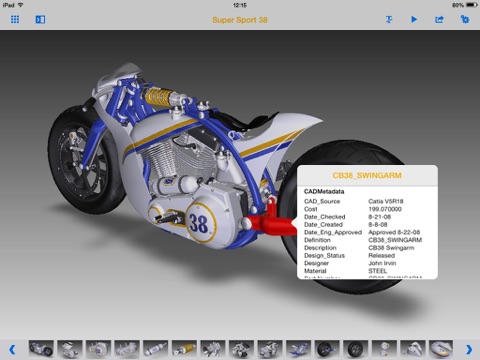Tap the CADMetadata section heading
Viewport: 480px width, 360px height.
click(324, 192)
